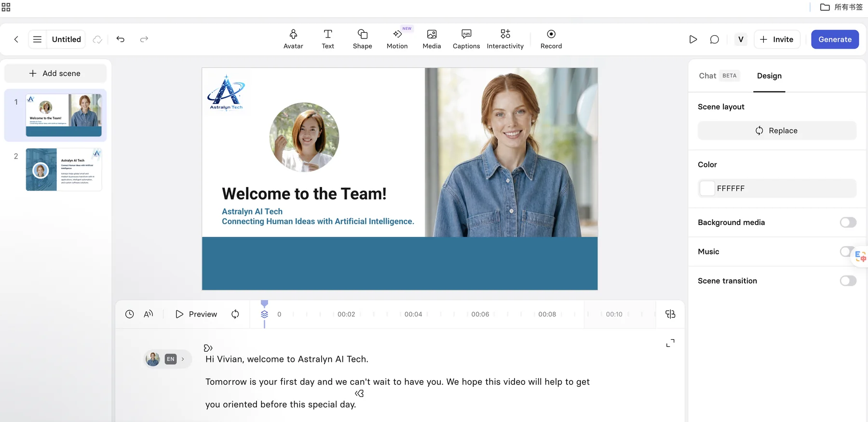868x422 pixels.
Task: Open the hamburger menu beside Untitled
Action: [x=37, y=40]
